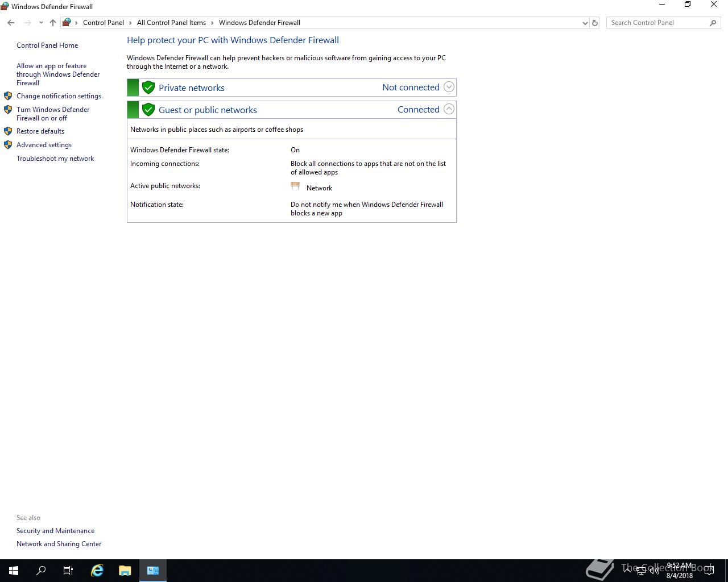The height and width of the screenshot is (582, 728).
Task: Click the Network bench icon
Action: pos(295,186)
